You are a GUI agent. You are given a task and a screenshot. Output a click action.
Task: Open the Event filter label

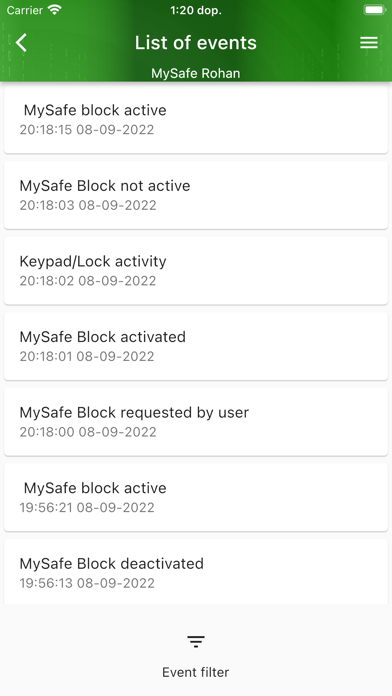[196, 672]
